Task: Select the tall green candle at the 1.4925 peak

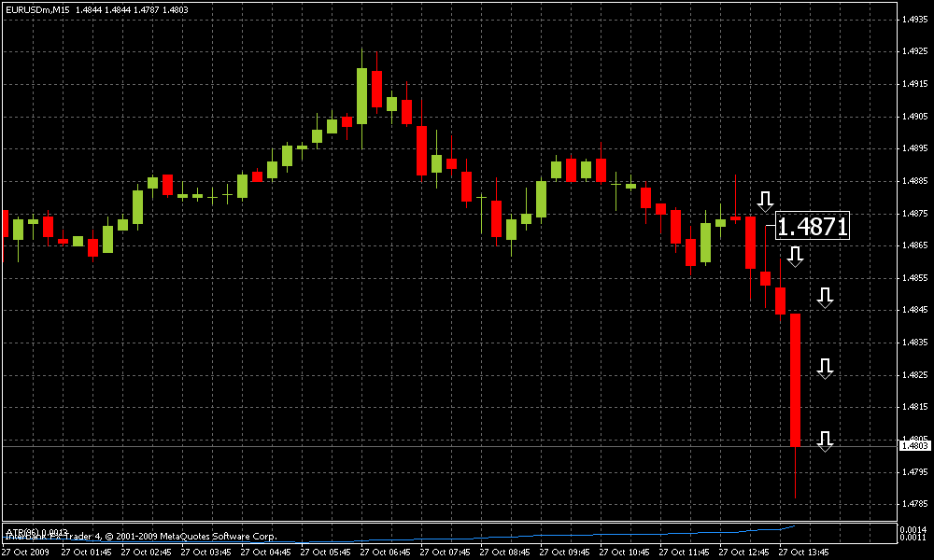Action: tap(361, 96)
